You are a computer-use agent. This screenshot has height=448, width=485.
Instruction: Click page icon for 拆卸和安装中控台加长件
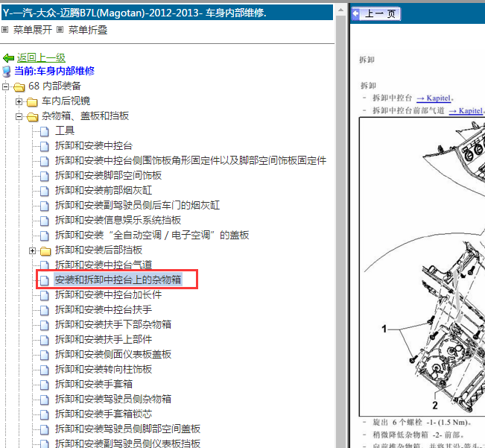[x=45, y=295]
